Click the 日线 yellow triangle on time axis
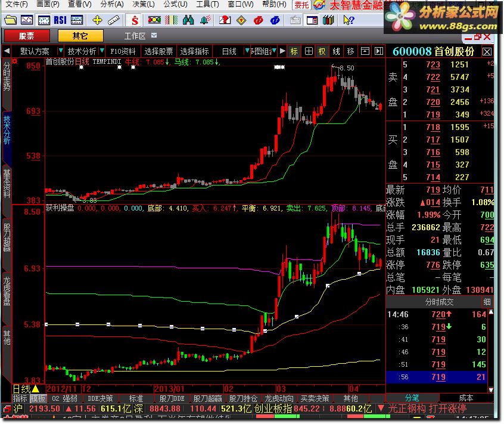This screenshot has width=504, height=424. point(35,389)
